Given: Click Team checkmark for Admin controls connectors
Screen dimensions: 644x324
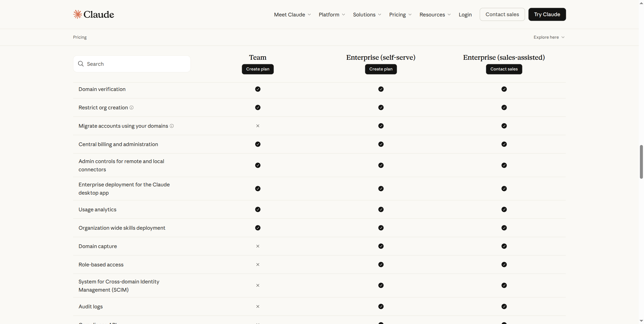Looking at the screenshot, I should (x=258, y=165).
